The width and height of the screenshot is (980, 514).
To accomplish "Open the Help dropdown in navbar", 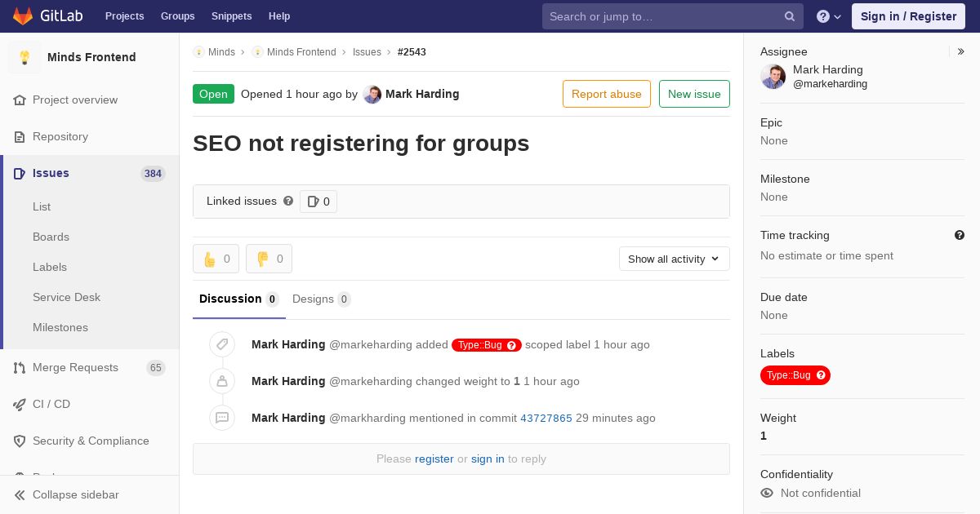I will (829, 16).
